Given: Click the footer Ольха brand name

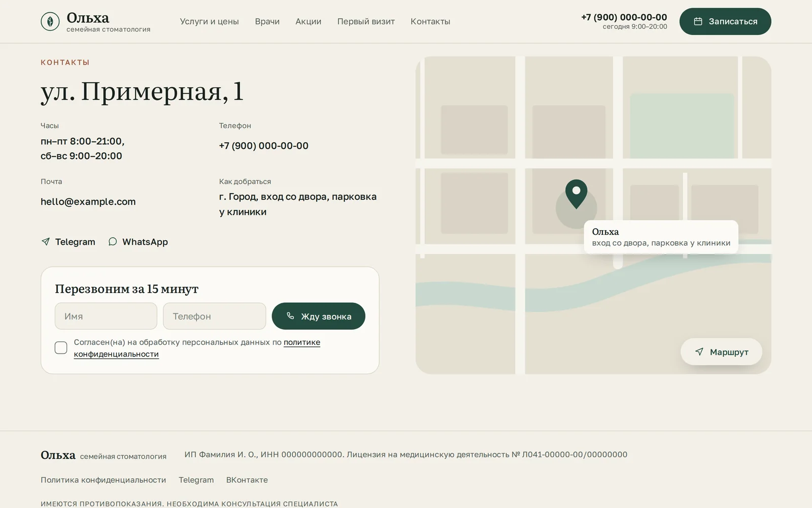Looking at the screenshot, I should pos(58,455).
